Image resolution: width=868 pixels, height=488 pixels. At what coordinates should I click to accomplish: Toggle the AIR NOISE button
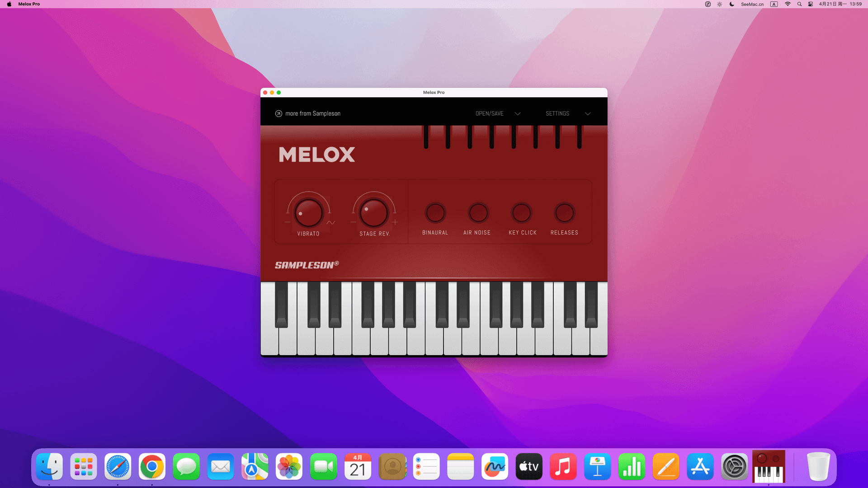478,213
